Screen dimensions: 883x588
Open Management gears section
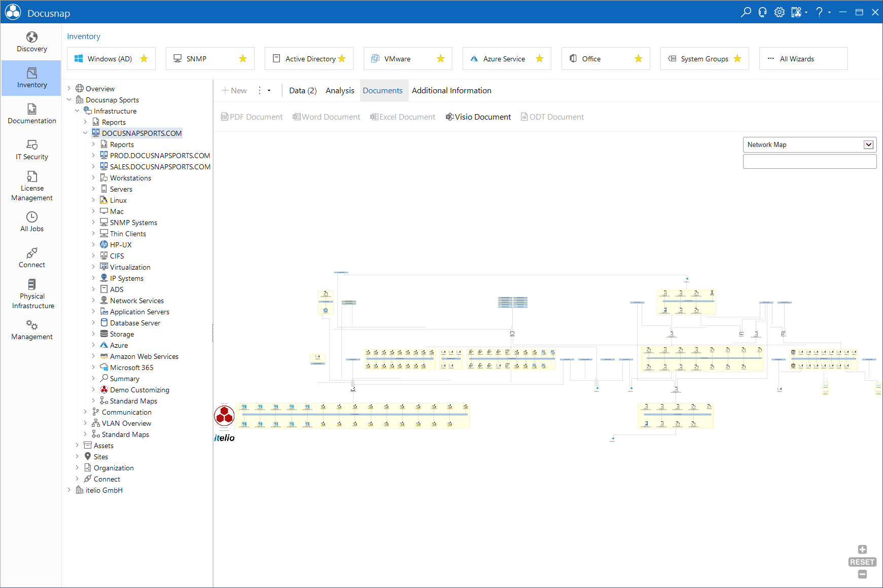tap(31, 329)
